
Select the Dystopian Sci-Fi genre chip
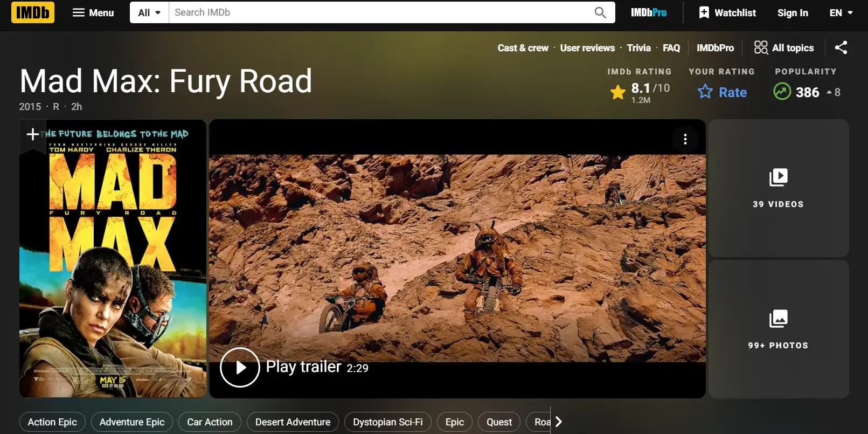click(388, 422)
